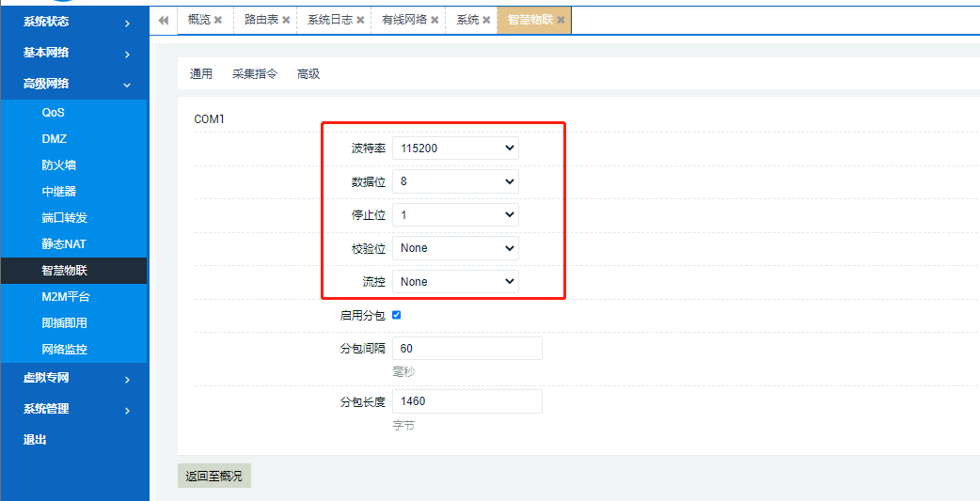Collapse the 高级网络 sidebar section
980x501 pixels.
point(127,85)
